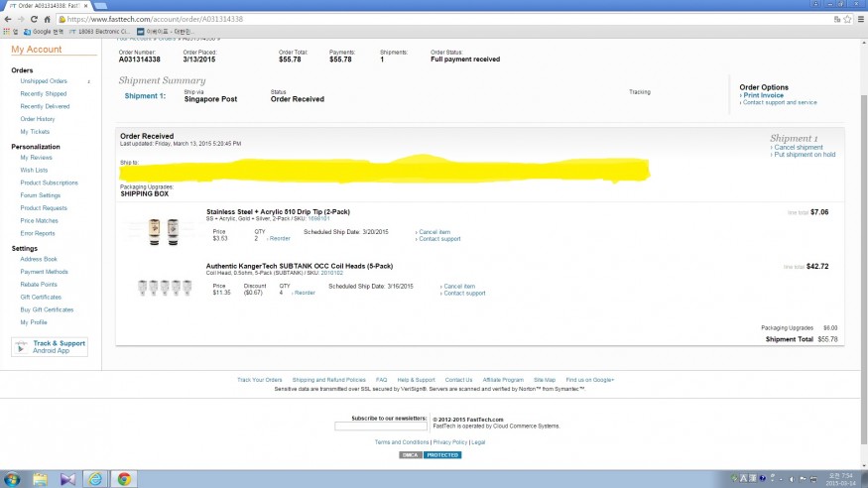Open the browser Home button
The height and width of the screenshot is (488, 868).
pyautogui.click(x=47, y=19)
